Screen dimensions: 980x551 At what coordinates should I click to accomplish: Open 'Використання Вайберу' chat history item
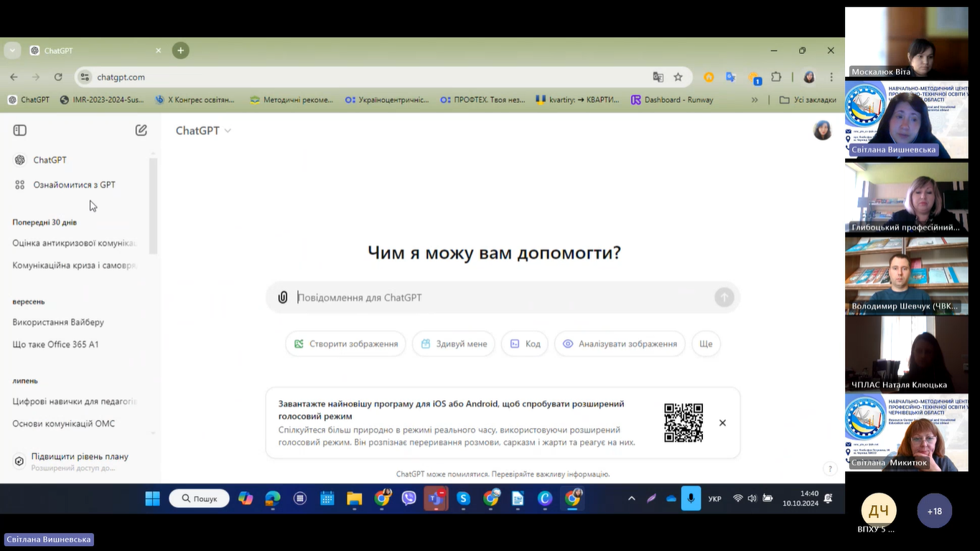pyautogui.click(x=58, y=322)
